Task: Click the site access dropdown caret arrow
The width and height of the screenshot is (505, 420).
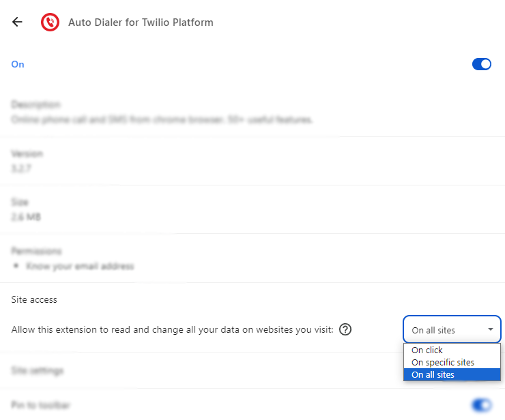Action: point(490,330)
